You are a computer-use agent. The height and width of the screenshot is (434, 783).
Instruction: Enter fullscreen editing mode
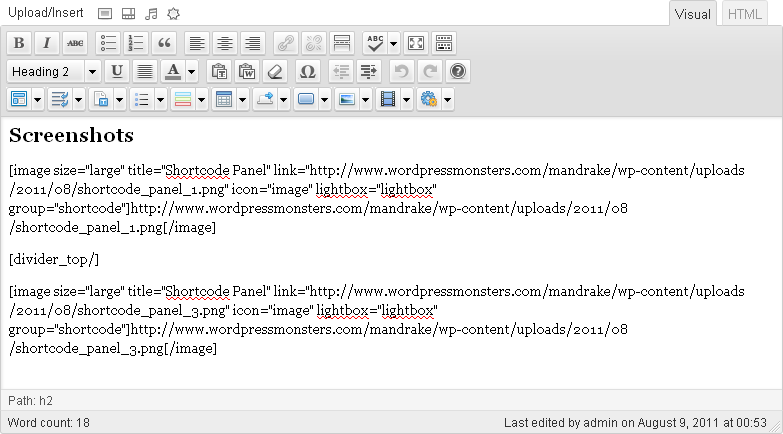[416, 43]
